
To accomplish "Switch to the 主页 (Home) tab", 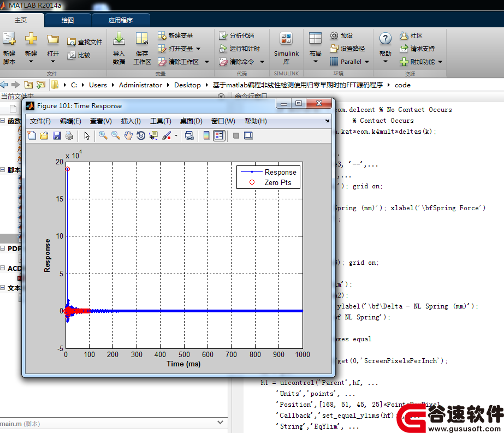I will [x=21, y=20].
